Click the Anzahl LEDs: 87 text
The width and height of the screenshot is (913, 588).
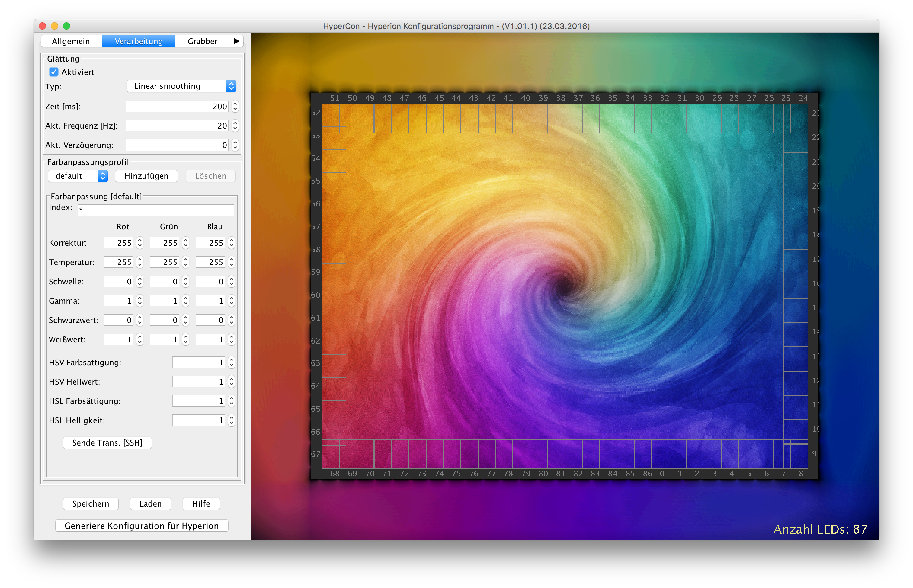tap(820, 529)
